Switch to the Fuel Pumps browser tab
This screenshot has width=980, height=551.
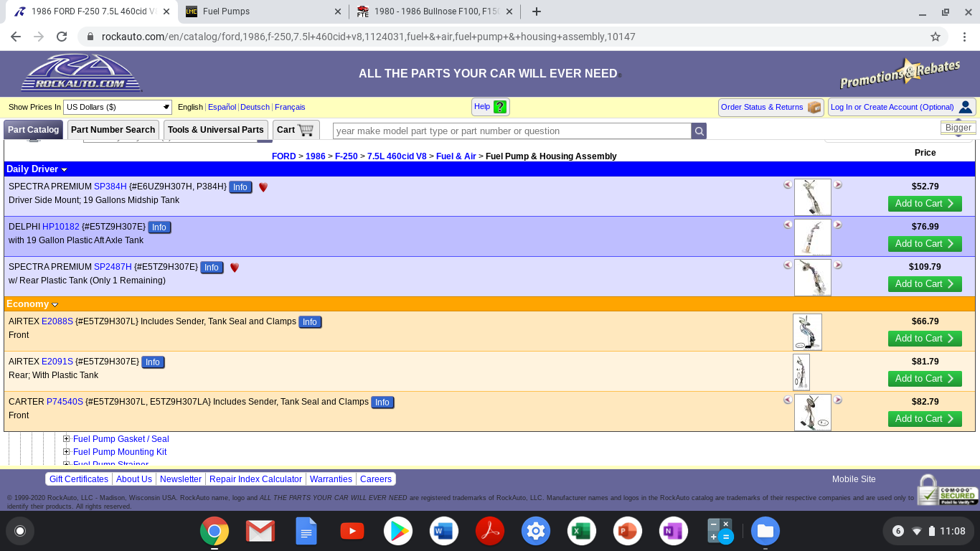pos(263,11)
